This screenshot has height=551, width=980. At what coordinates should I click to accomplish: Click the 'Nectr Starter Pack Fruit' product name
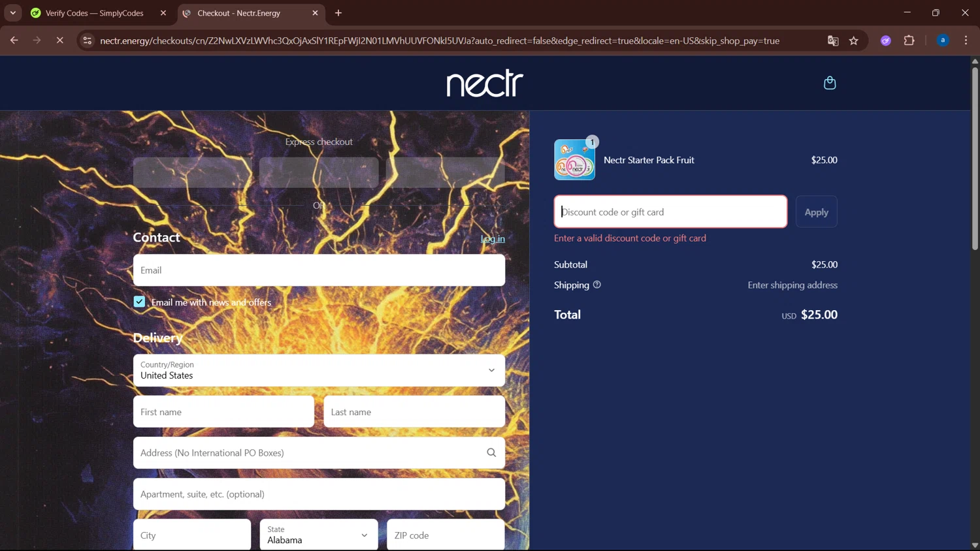click(x=649, y=160)
